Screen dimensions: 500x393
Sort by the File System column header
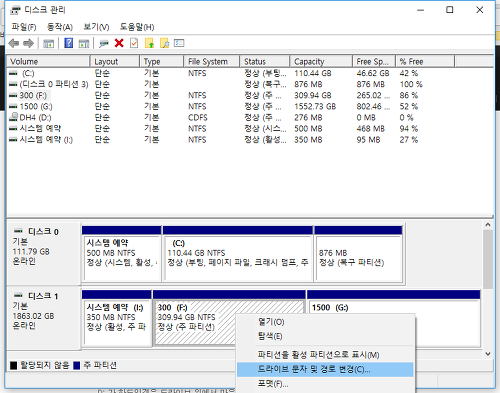[212, 62]
